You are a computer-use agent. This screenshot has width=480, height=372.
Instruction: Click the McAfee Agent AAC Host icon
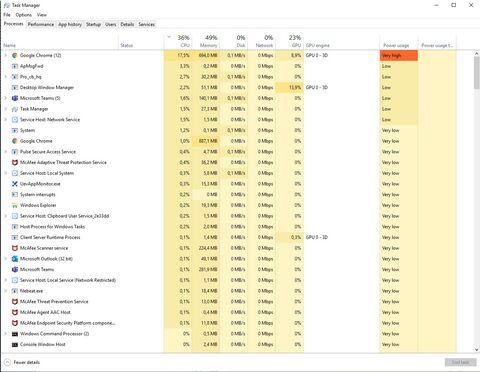pos(15,312)
